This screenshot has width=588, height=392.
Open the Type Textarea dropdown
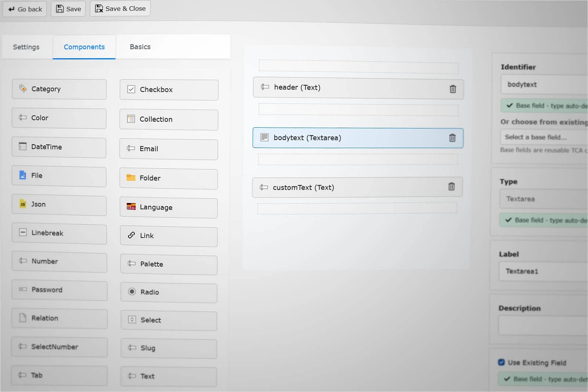543,199
